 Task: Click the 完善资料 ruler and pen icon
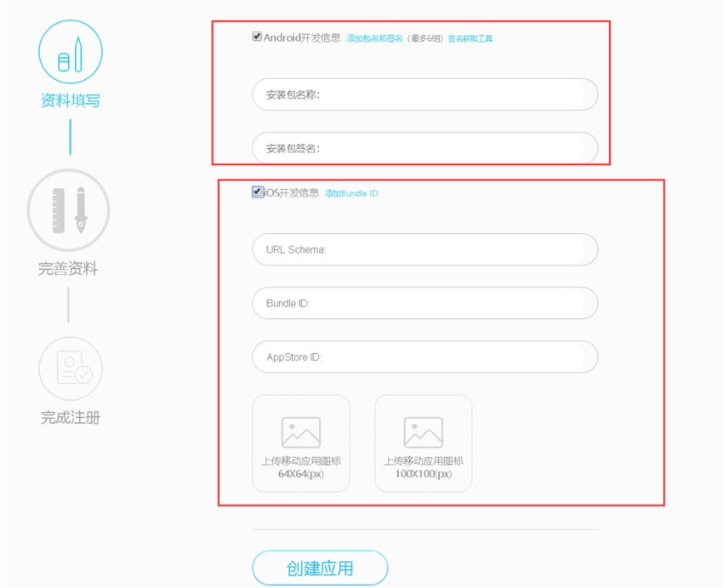[x=68, y=210]
